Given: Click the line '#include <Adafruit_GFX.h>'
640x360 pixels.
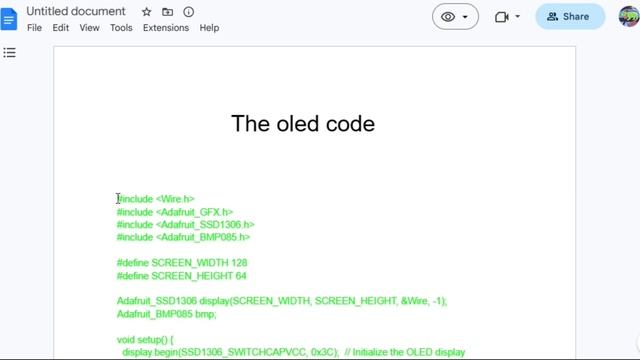Looking at the screenshot, I should (x=175, y=212).
